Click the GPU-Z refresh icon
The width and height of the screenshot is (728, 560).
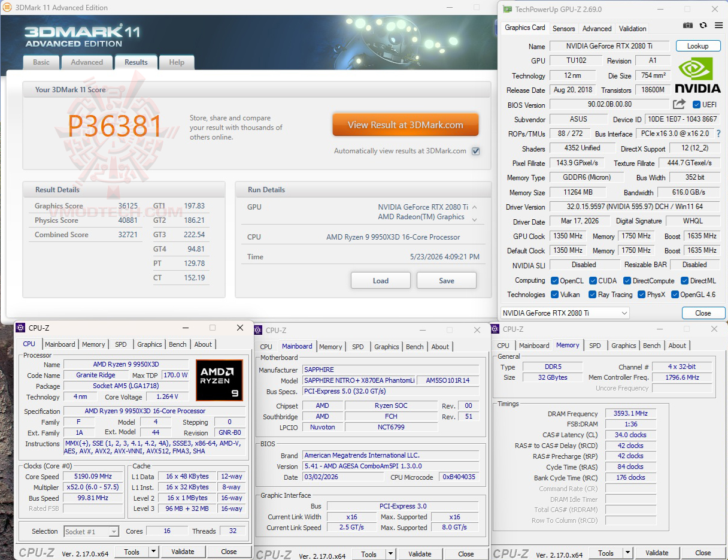pyautogui.click(x=703, y=26)
